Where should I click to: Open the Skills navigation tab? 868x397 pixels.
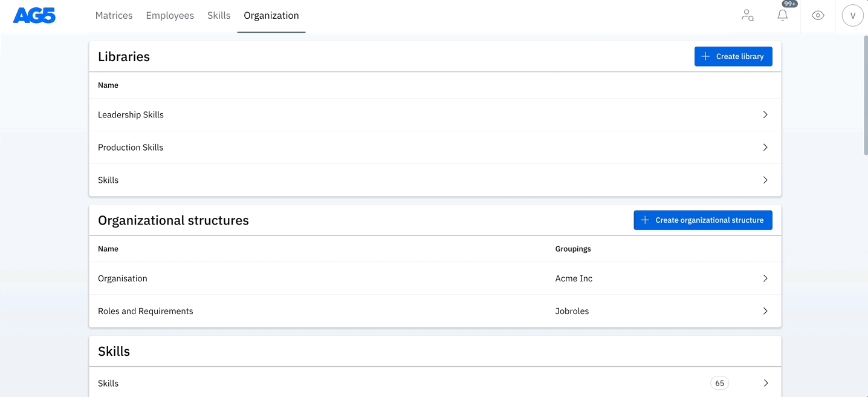tap(219, 16)
